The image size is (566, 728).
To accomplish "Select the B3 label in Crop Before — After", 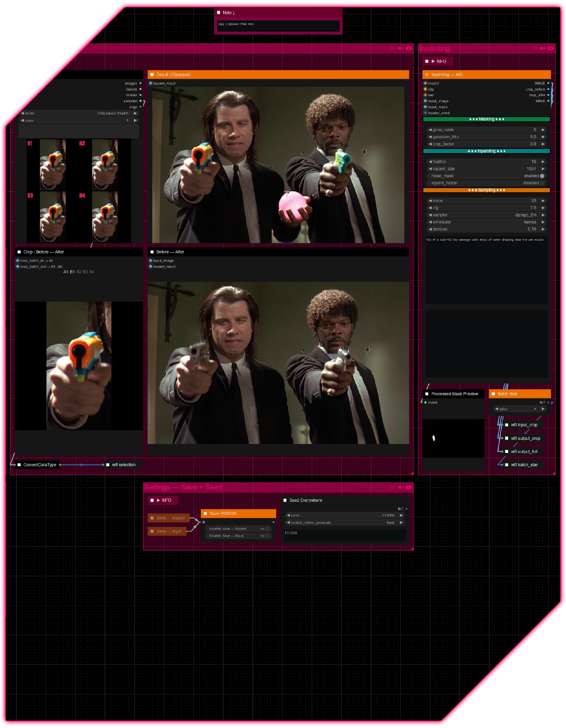I will coord(85,272).
